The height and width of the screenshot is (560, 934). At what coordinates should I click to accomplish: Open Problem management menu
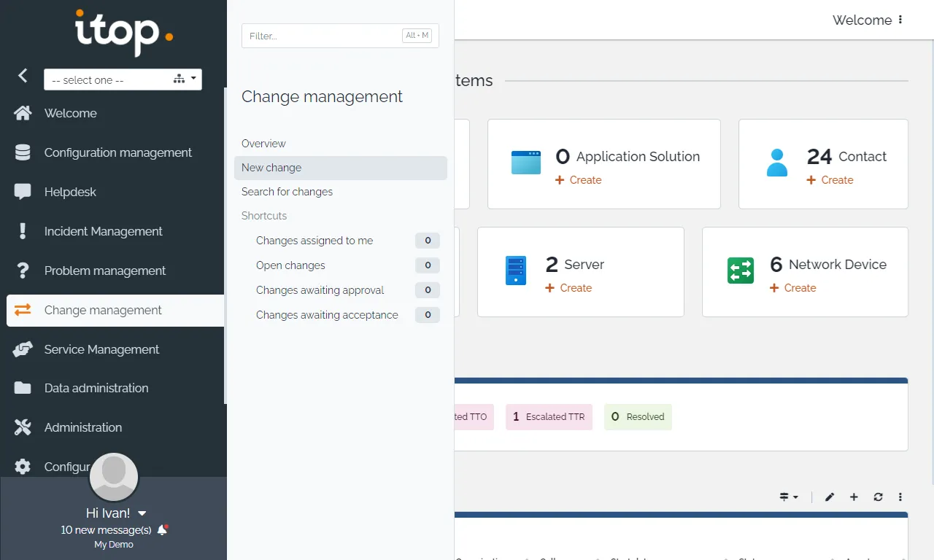pos(105,271)
